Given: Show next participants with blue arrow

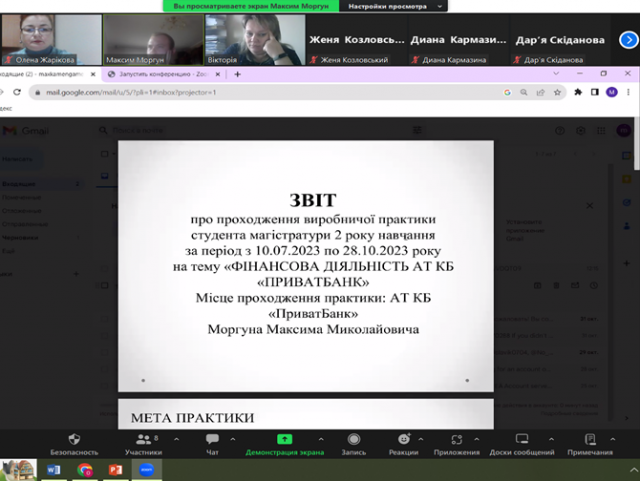Looking at the screenshot, I should coord(629,40).
